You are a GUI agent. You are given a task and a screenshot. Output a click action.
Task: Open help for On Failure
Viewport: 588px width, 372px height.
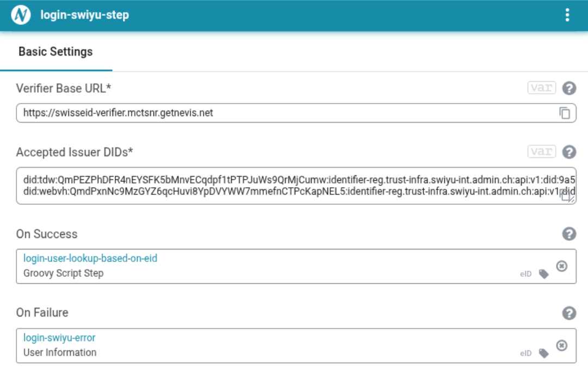[569, 313]
